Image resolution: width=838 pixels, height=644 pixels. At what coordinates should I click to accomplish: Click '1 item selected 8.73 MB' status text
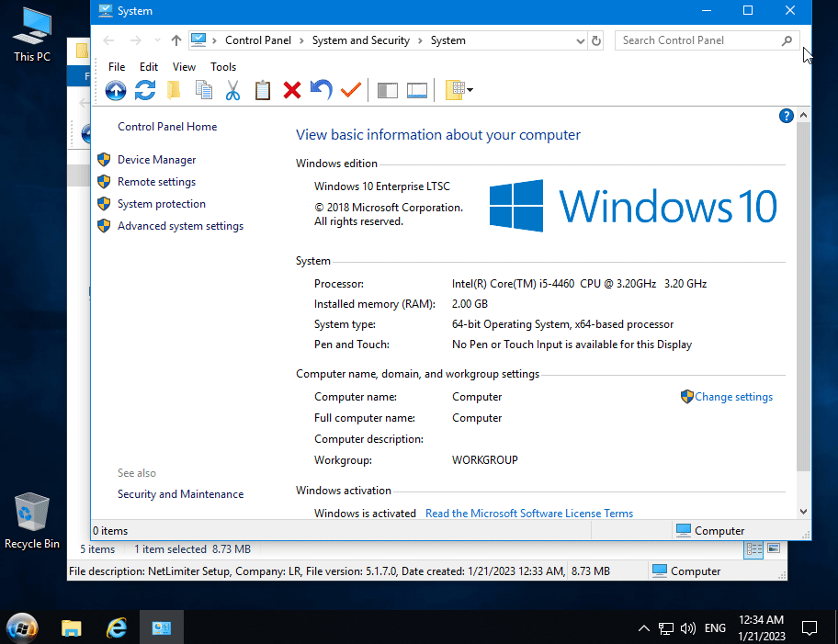(192, 548)
